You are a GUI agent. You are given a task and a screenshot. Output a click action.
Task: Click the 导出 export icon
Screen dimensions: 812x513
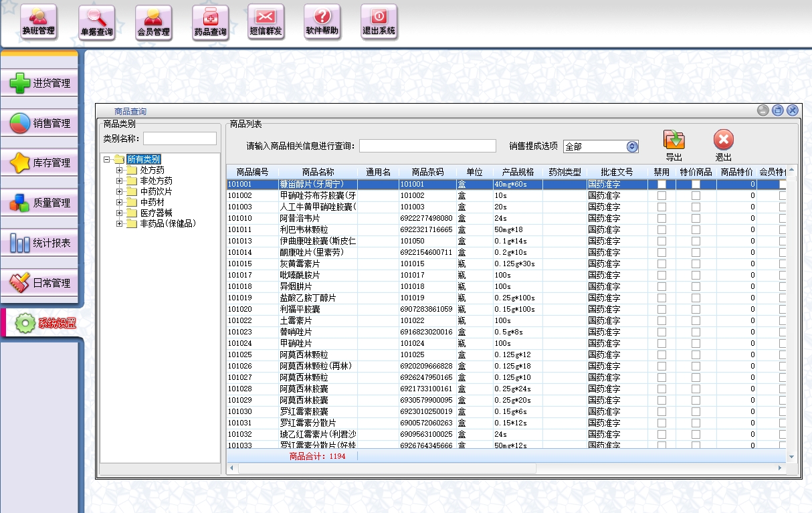674,140
